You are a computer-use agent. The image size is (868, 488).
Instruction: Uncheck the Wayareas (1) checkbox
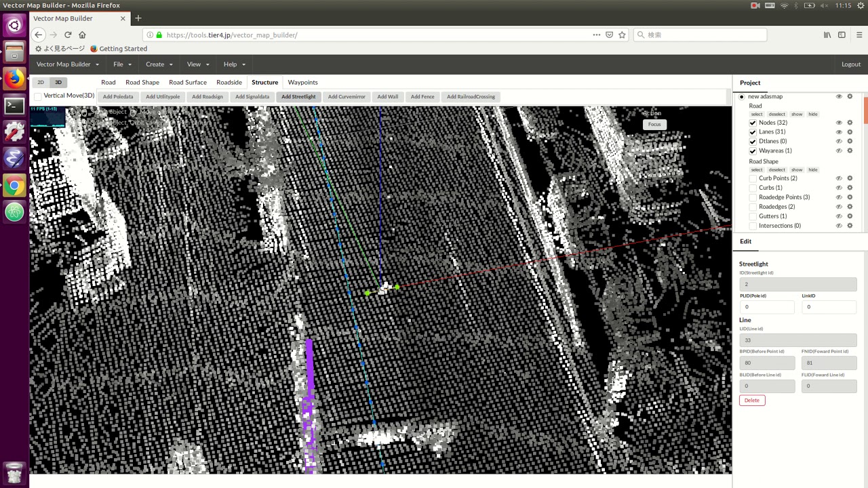pyautogui.click(x=753, y=150)
